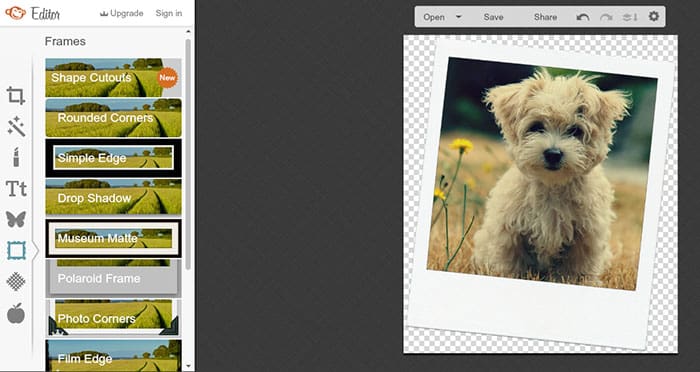
Task: Choose the Museum Matte frame
Action: pos(113,238)
